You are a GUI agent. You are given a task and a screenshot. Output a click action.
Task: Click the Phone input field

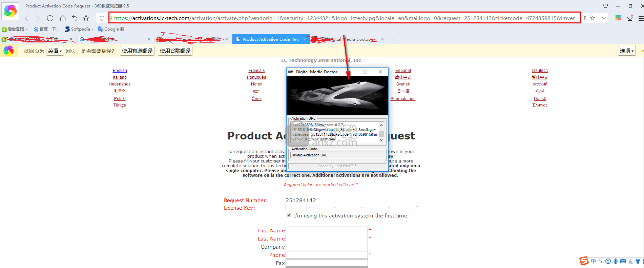click(327, 255)
